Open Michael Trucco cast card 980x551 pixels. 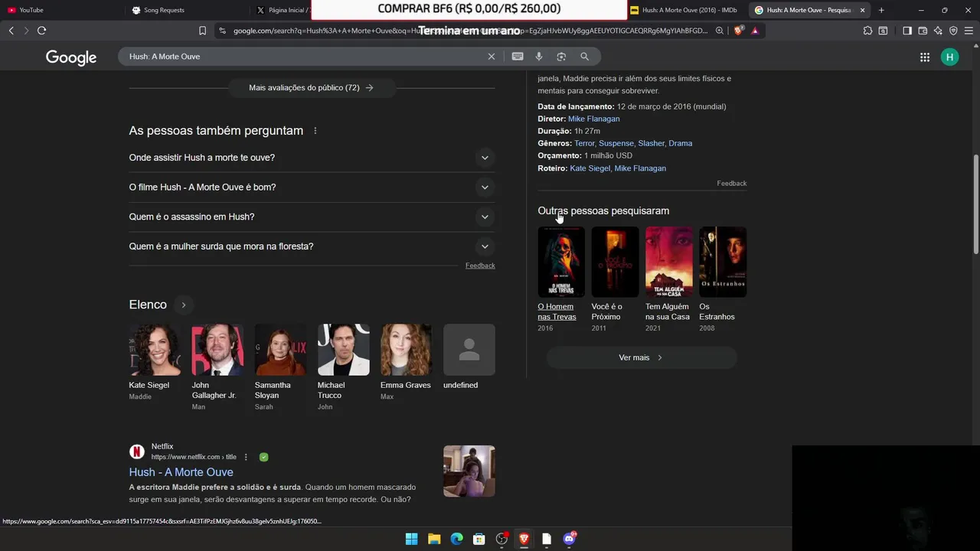coord(343,367)
